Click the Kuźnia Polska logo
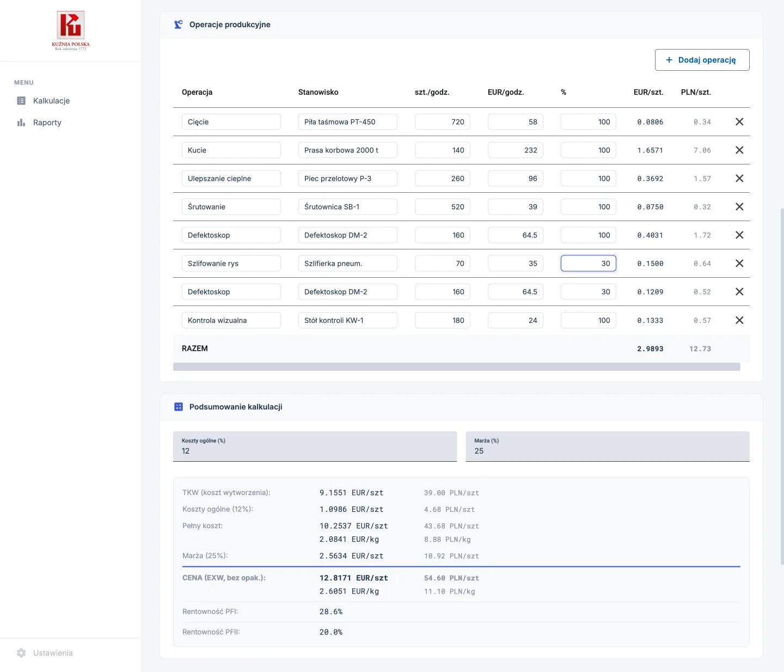 click(x=71, y=30)
